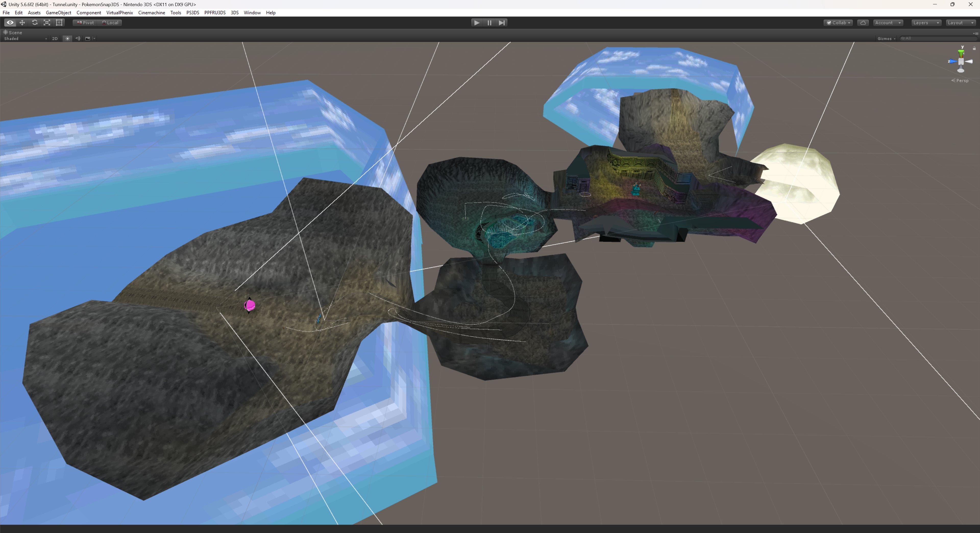Open the Layout dropdown
Image resolution: width=980 pixels, height=533 pixels.
961,23
